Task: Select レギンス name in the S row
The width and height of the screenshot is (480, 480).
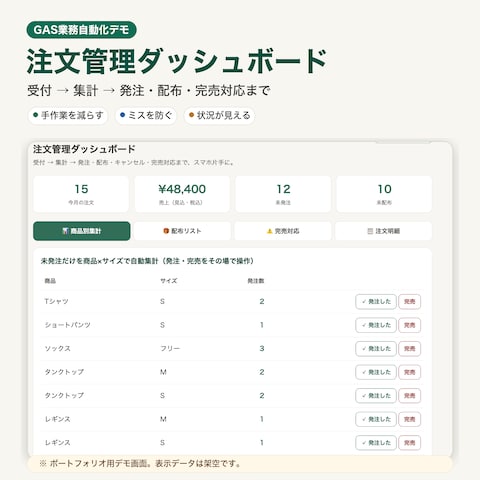Action: point(58,443)
